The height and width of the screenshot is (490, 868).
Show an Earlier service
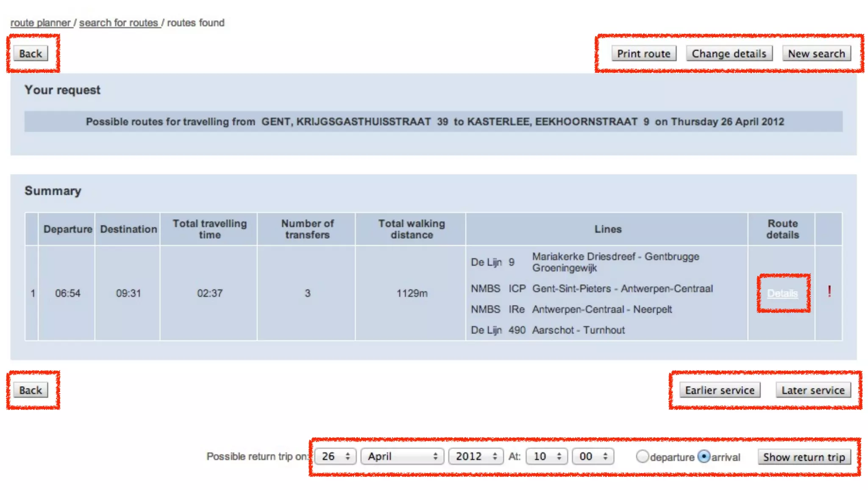pyautogui.click(x=719, y=390)
